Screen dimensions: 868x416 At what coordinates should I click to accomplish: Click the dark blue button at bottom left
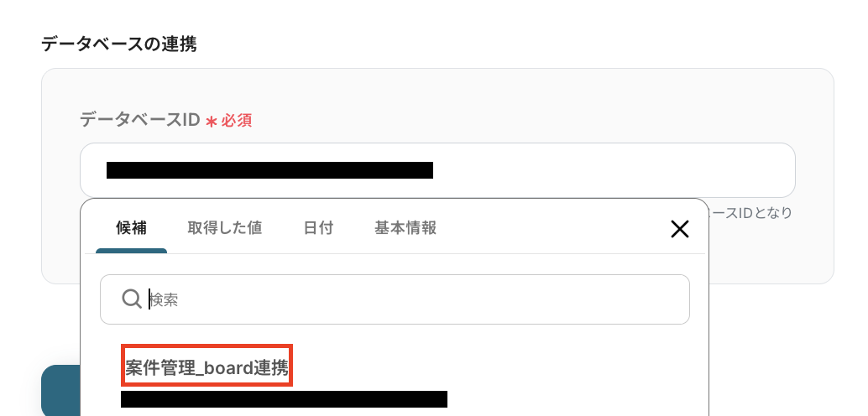pos(60,390)
